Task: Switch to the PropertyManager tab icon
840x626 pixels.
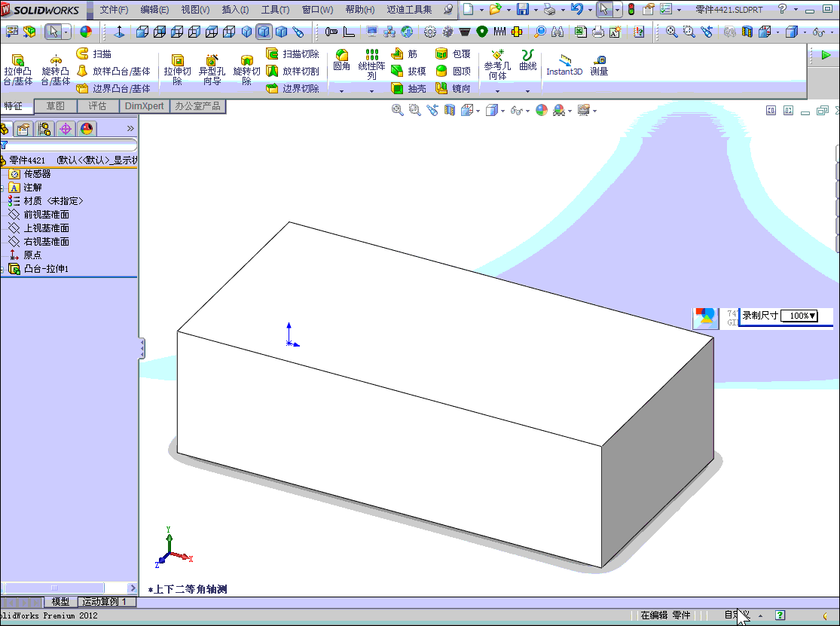Action: click(23, 129)
